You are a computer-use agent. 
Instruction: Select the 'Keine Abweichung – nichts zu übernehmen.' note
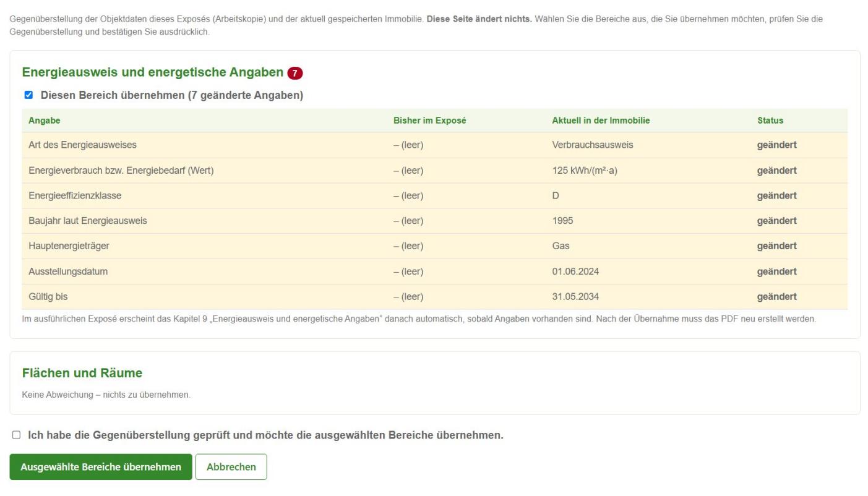106,395
